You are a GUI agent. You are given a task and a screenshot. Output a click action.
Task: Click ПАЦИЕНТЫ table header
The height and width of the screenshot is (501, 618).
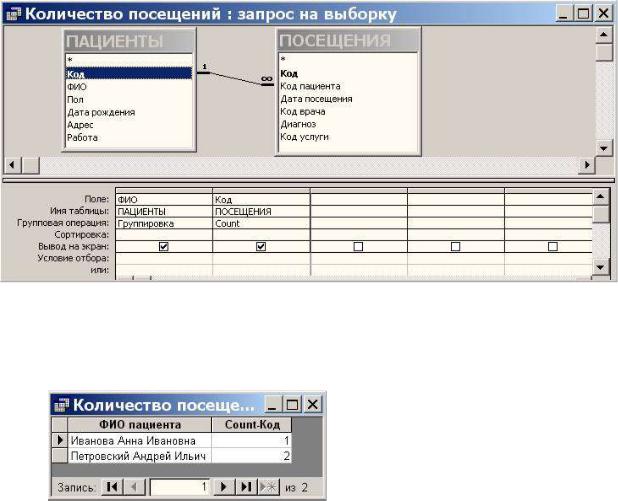(x=129, y=41)
